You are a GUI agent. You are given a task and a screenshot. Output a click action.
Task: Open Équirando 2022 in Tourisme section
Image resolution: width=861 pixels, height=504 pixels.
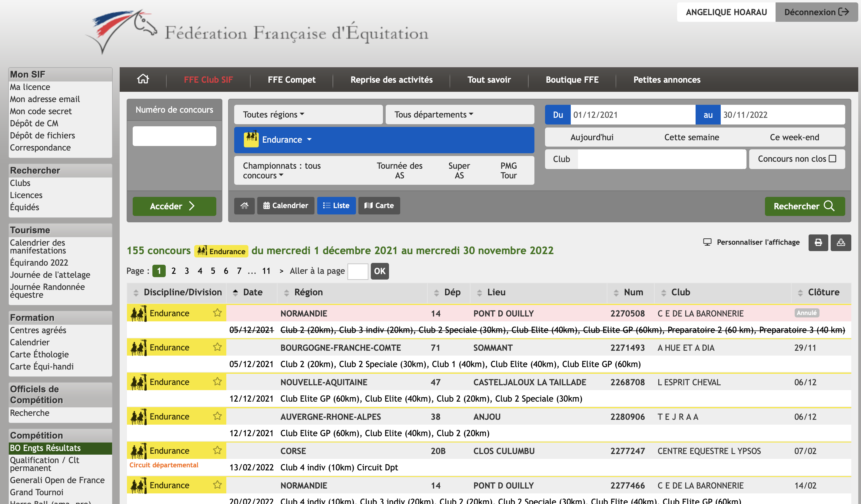point(39,262)
